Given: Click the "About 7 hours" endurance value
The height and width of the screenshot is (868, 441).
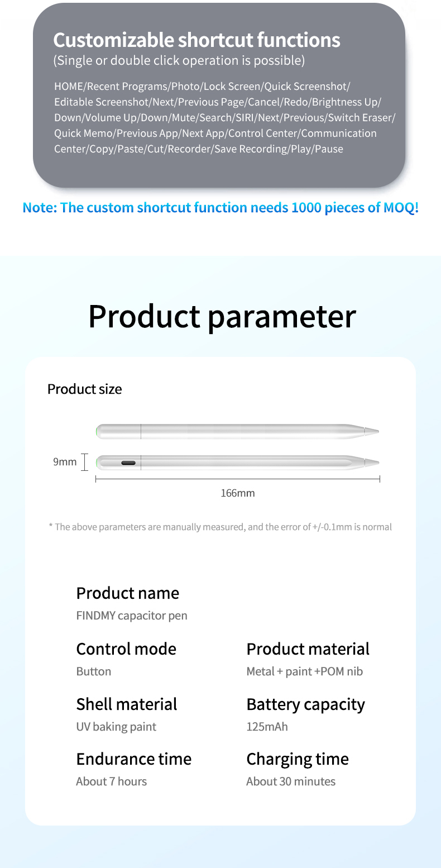Looking at the screenshot, I should click(x=111, y=781).
